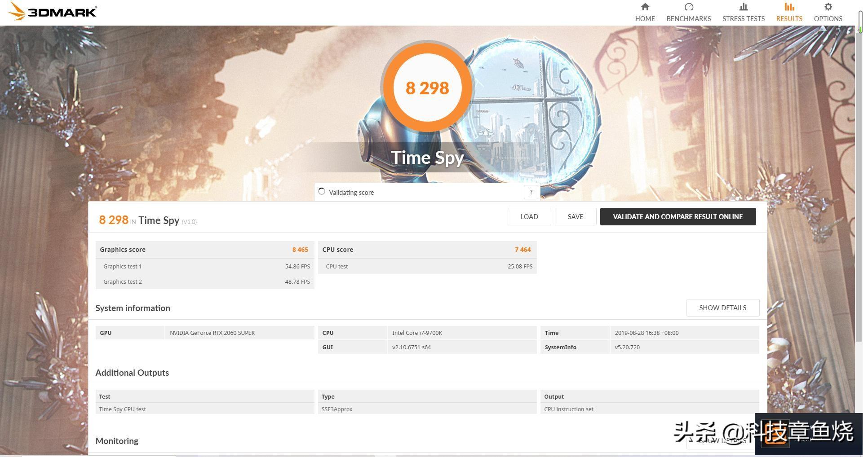Click the Validating score spinner

tap(322, 192)
